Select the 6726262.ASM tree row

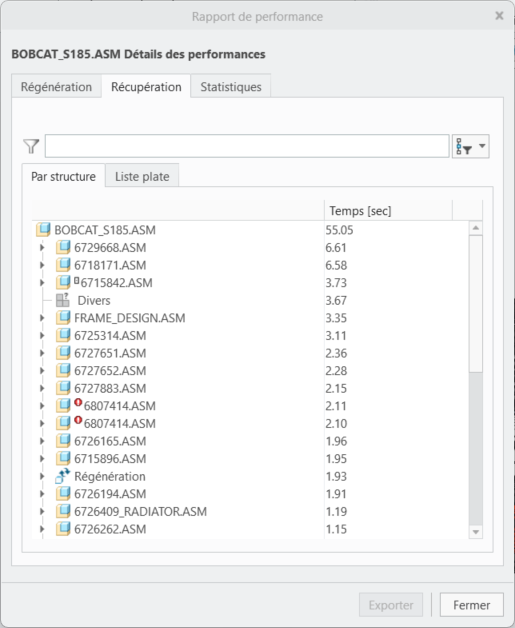tap(250, 529)
